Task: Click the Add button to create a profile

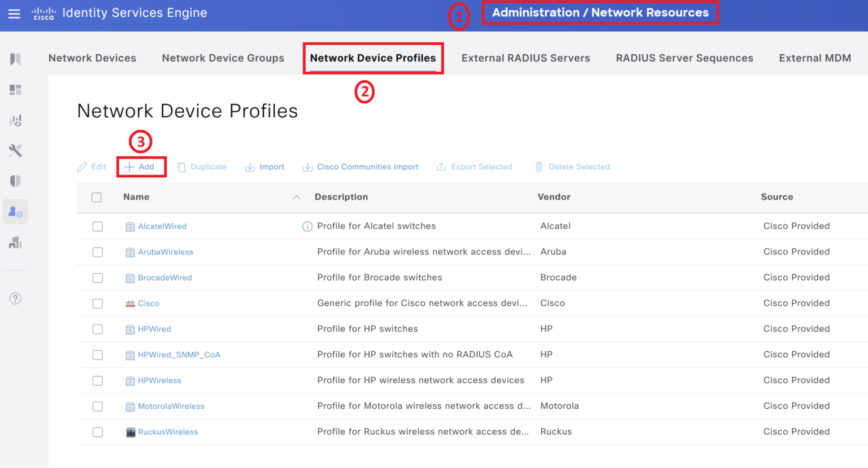Action: [x=141, y=167]
